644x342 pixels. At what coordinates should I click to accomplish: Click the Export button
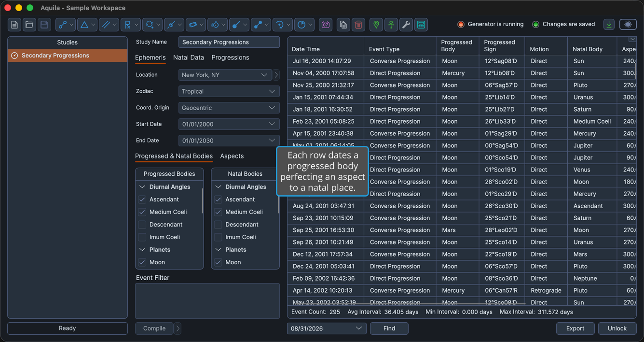[x=575, y=328]
